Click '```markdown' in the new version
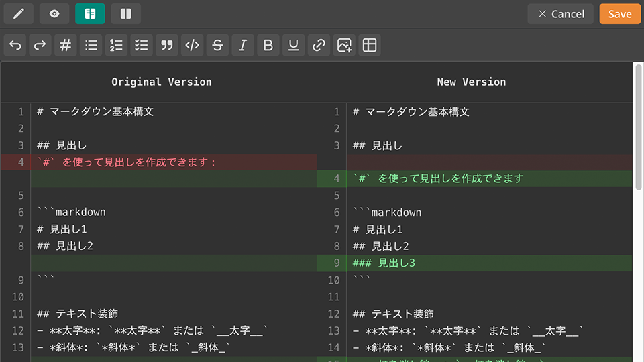The height and width of the screenshot is (362, 644). click(387, 213)
